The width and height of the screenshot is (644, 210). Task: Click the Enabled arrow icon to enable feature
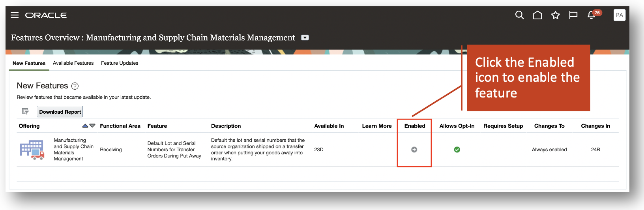pos(414,150)
